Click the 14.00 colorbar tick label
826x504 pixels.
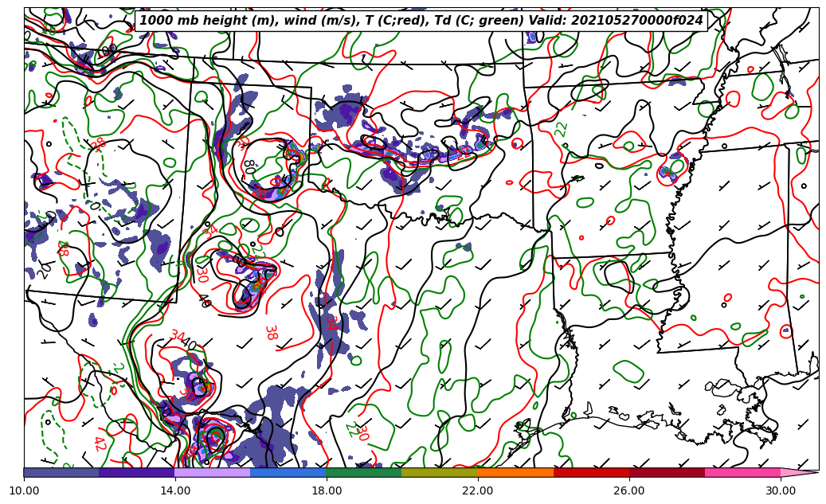[x=175, y=490]
